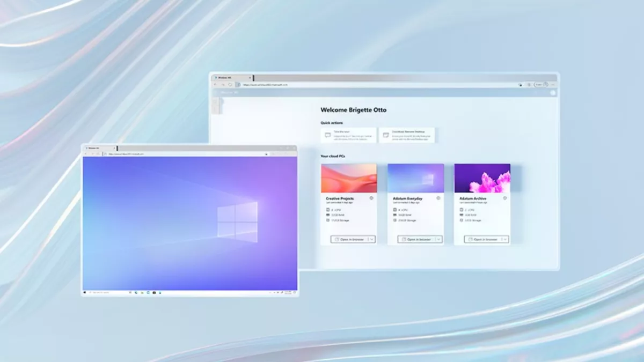The image size is (644, 362).
Task: Open the browser profile icon
Action: coord(545,84)
